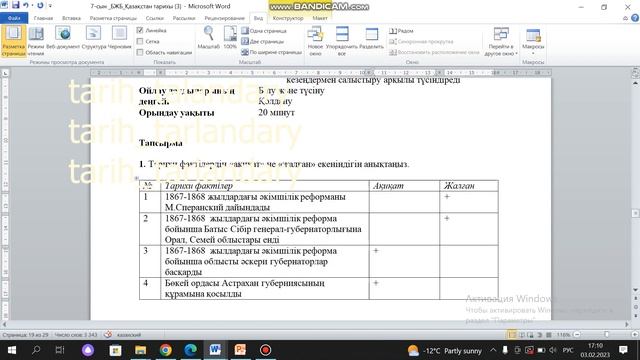The height and width of the screenshot is (360, 640).
Task: Click cell '1867-1868 жылдардағы әкімшілік реформаны М.Сперанский'
Action: point(264,202)
